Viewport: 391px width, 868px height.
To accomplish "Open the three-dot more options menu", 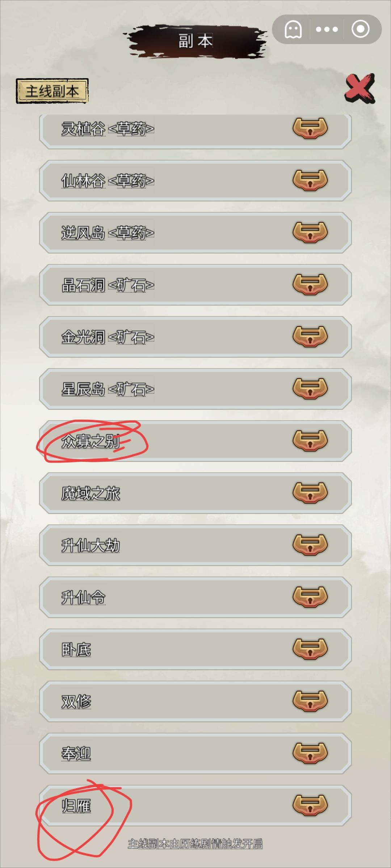I will [x=327, y=29].
